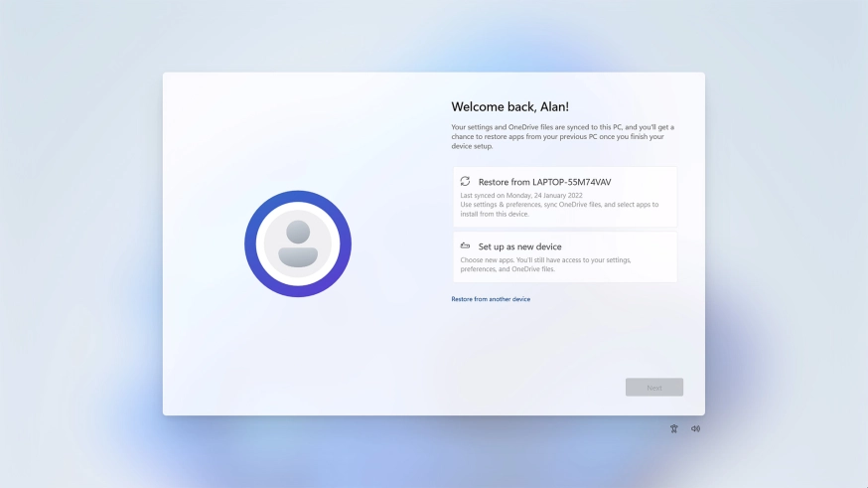Choose Set up as new device
Viewport: 868px width, 488px height.
coord(565,257)
